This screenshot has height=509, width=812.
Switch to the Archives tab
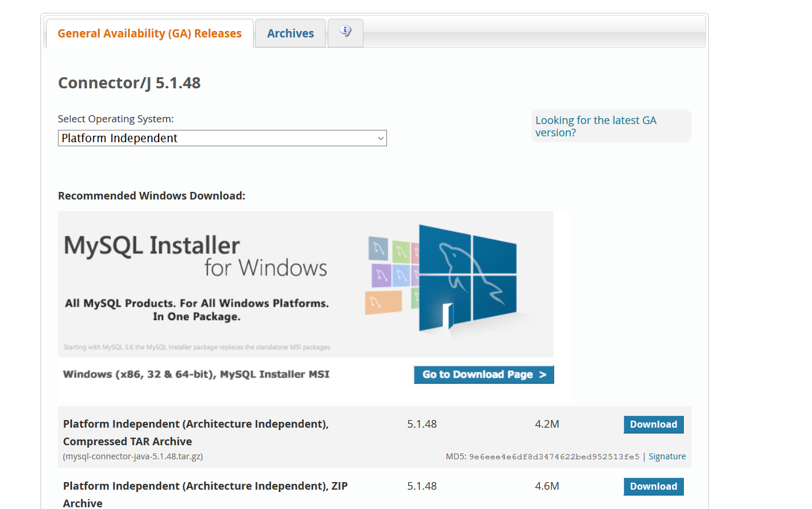(x=290, y=33)
